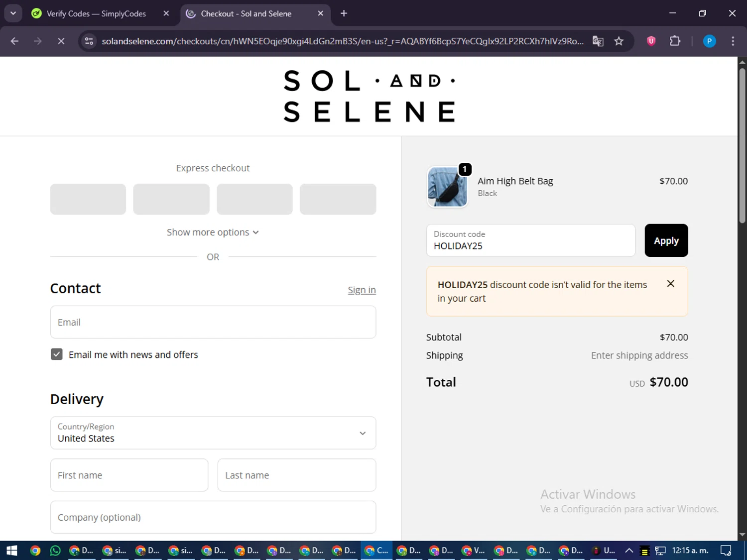Switch to the active taskbar window labeled C...

click(x=376, y=550)
